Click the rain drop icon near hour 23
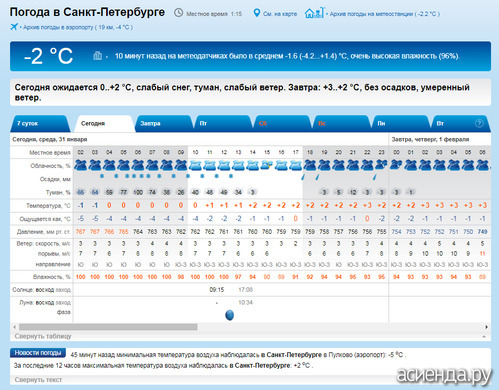 coord(375,177)
